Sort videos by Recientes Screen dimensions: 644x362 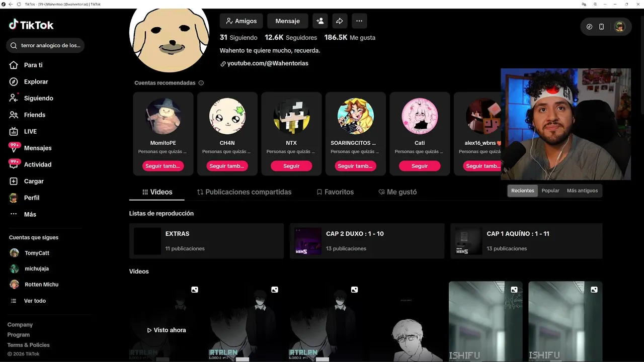coord(523,191)
